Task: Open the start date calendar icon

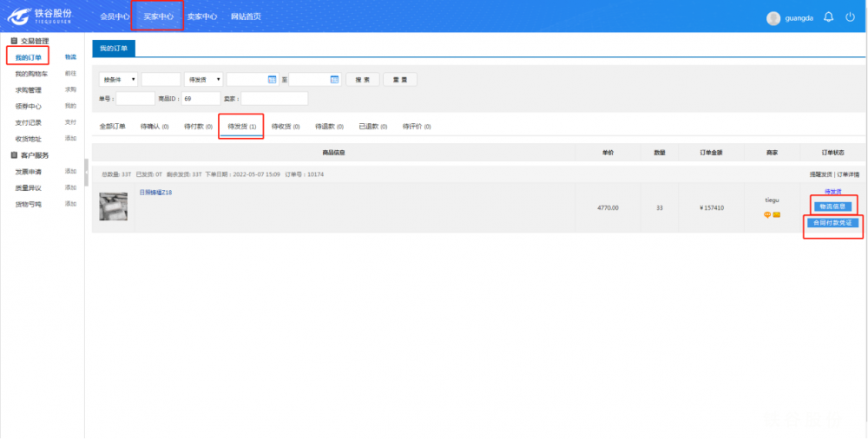Action: click(x=272, y=80)
